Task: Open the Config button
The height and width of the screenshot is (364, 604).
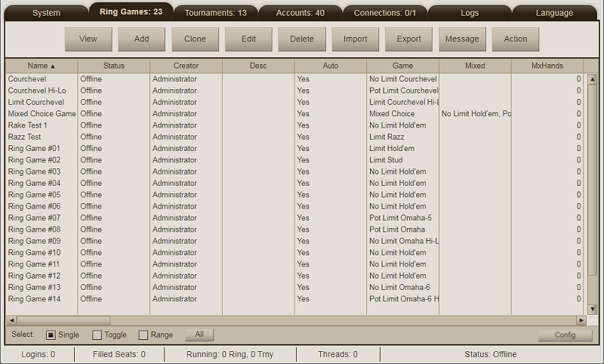Action: (x=565, y=335)
